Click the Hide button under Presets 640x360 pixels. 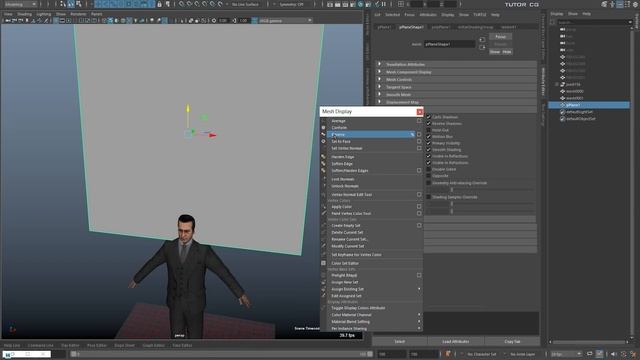tap(507, 52)
